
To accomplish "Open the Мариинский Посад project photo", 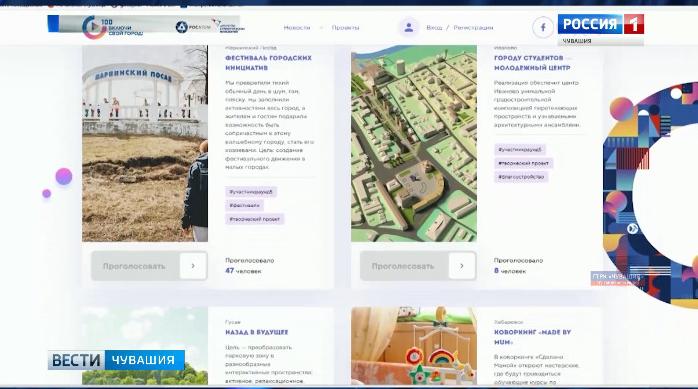I will pyautogui.click(x=145, y=143).
